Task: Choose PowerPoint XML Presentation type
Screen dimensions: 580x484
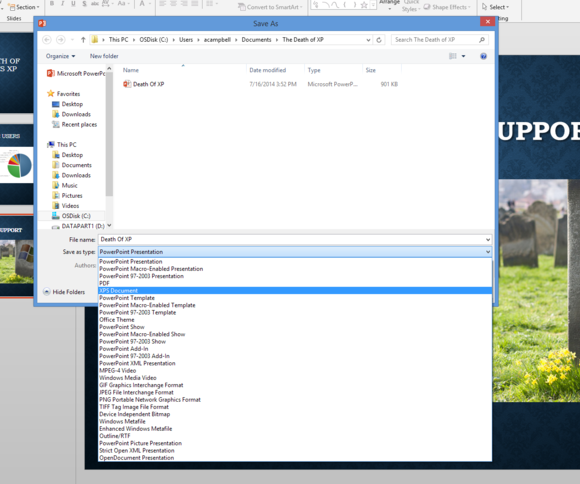Action: (295, 363)
